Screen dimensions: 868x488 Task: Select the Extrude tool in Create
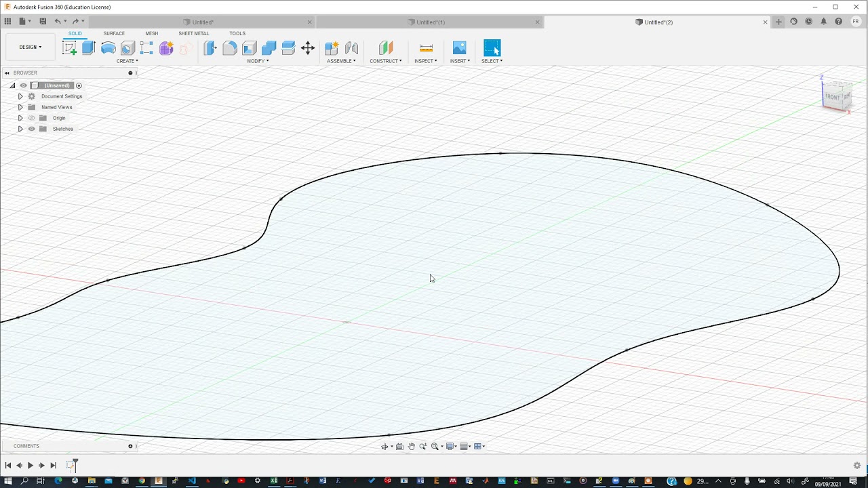pos(88,48)
